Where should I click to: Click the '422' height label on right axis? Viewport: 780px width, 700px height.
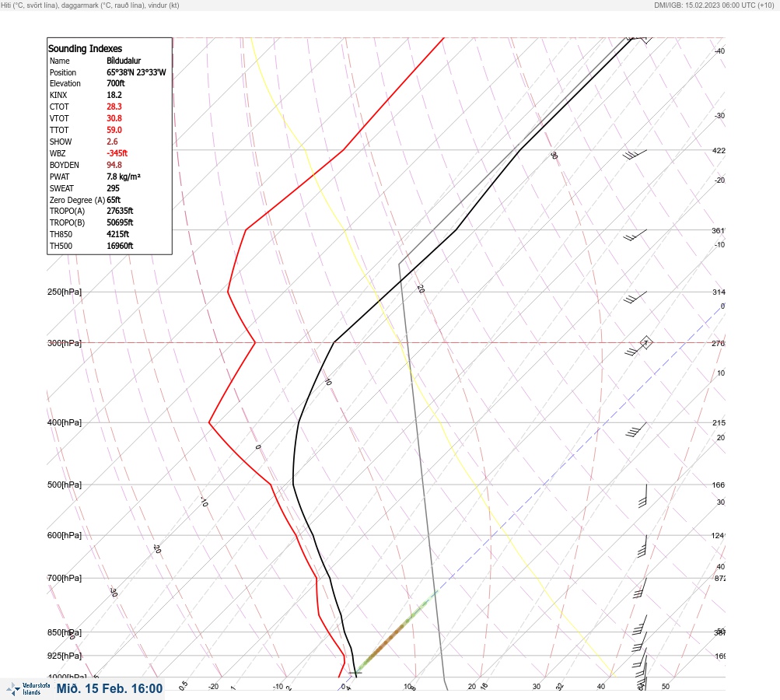[719, 150]
